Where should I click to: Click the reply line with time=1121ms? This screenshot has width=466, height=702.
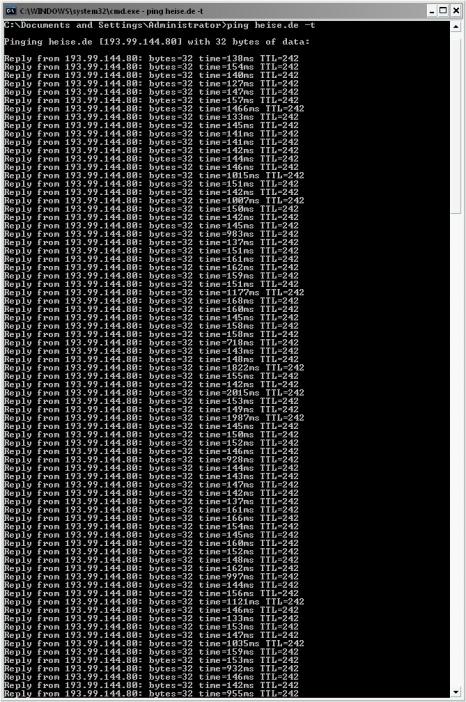coord(154,602)
